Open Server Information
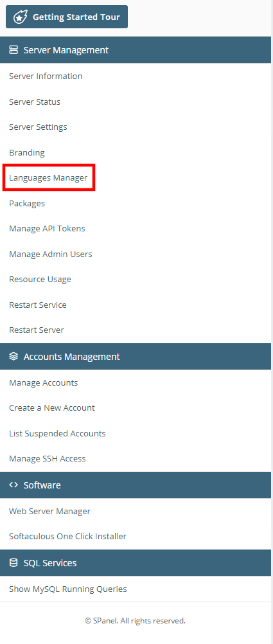The height and width of the screenshot is (644, 273). [x=46, y=76]
